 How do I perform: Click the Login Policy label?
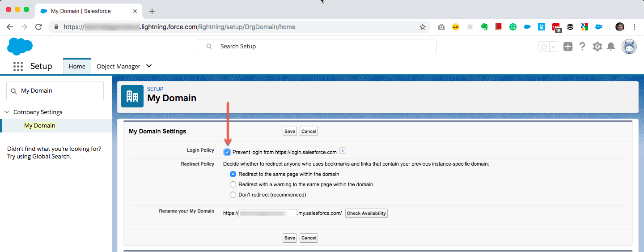(200, 150)
